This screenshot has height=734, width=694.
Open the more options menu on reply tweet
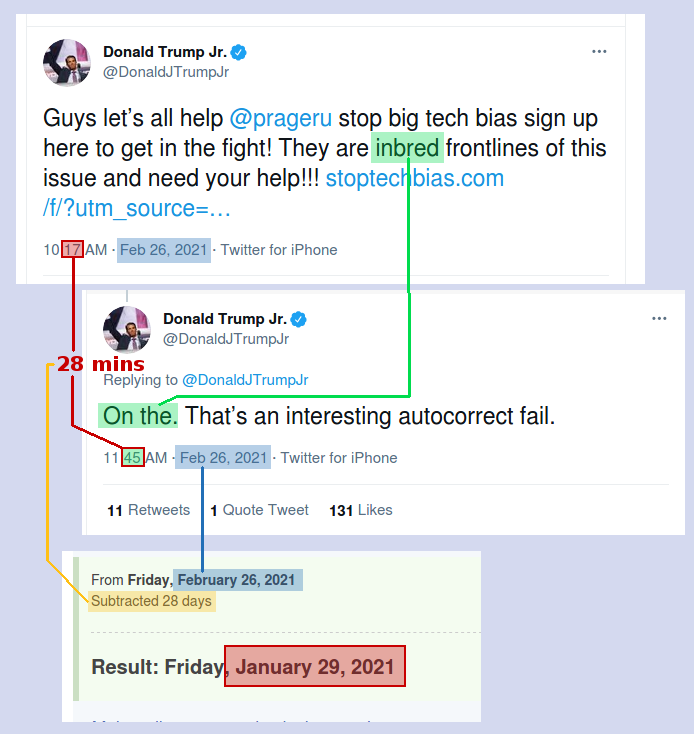(x=659, y=319)
